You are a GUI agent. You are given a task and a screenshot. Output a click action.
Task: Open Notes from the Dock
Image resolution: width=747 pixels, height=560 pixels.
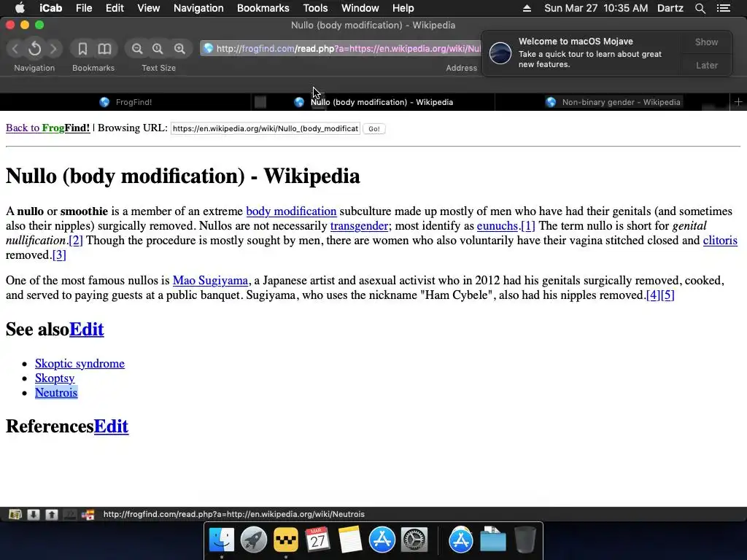[350, 540]
